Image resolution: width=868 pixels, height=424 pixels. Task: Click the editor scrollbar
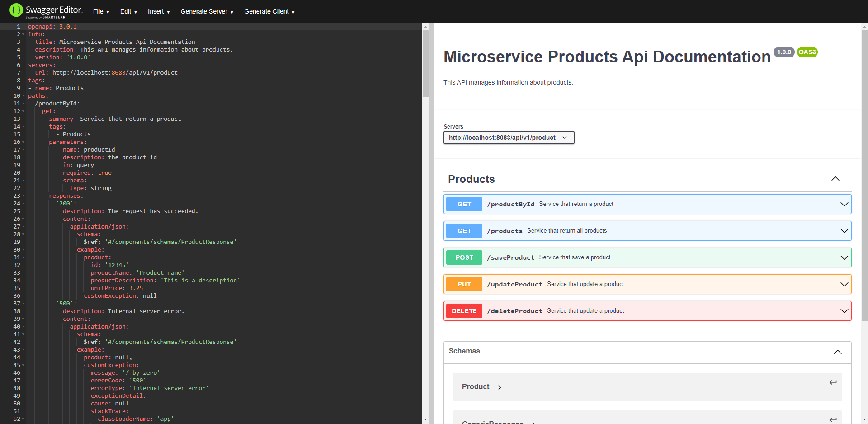pos(425,61)
